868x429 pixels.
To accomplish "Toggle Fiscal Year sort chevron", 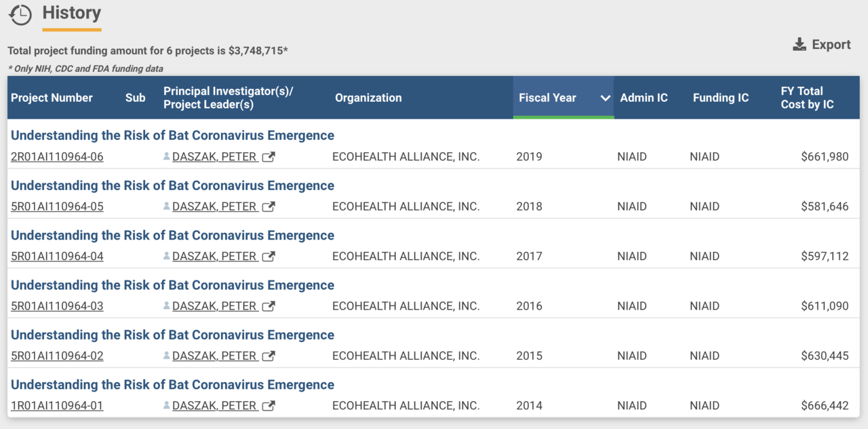I will coord(606,98).
